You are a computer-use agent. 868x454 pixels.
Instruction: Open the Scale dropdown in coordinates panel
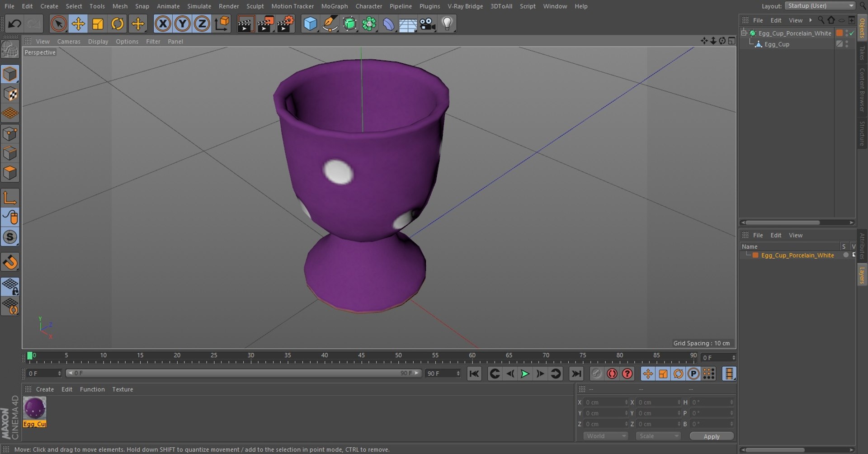pos(658,436)
